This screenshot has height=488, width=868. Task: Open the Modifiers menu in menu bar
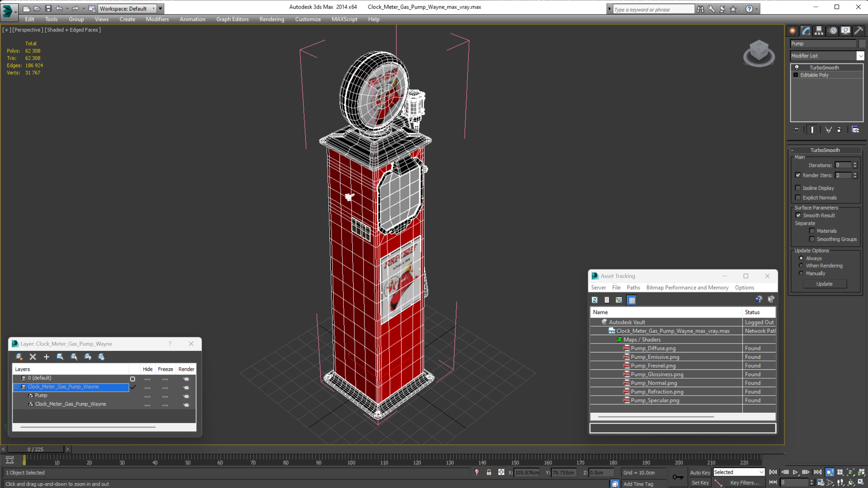click(157, 19)
